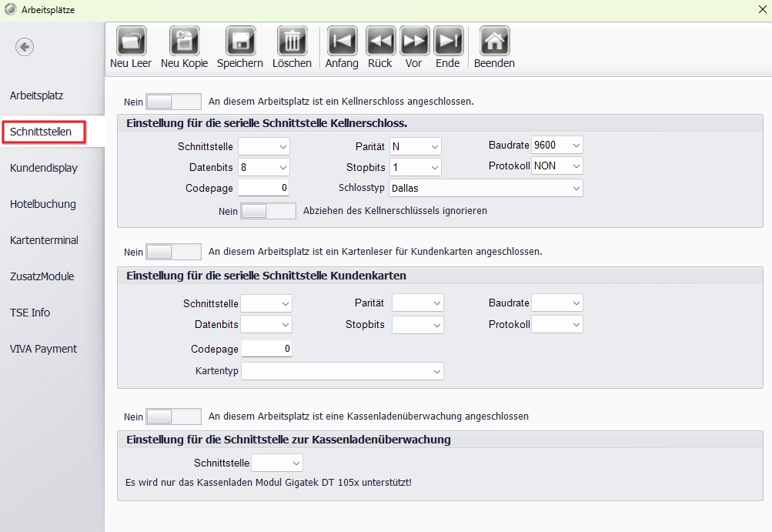The image size is (772, 532).
Task: Toggle Kartenleser für Kundenkarten switch
Action: (x=173, y=252)
